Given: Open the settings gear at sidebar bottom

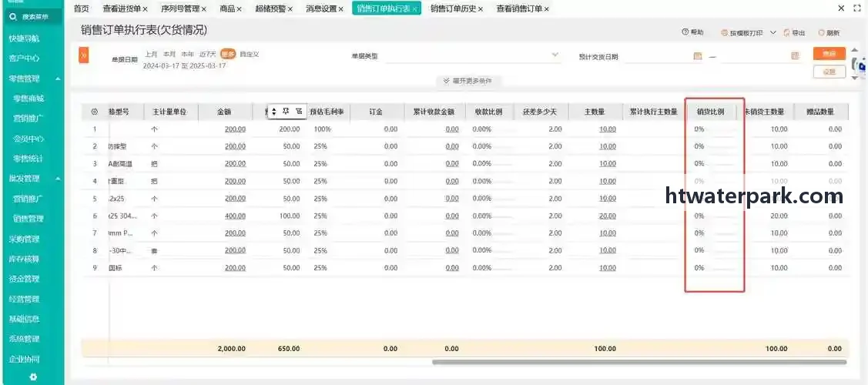Looking at the screenshot, I should coord(33,377).
